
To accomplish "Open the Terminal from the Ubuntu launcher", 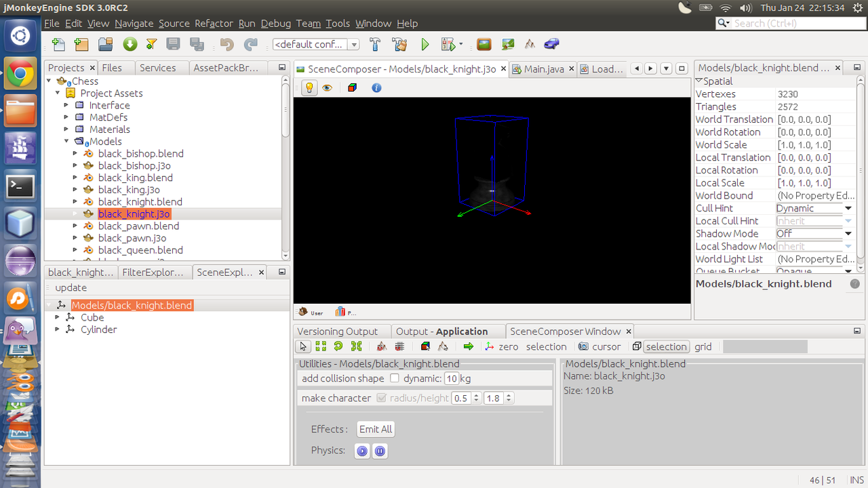I will pos(20,186).
